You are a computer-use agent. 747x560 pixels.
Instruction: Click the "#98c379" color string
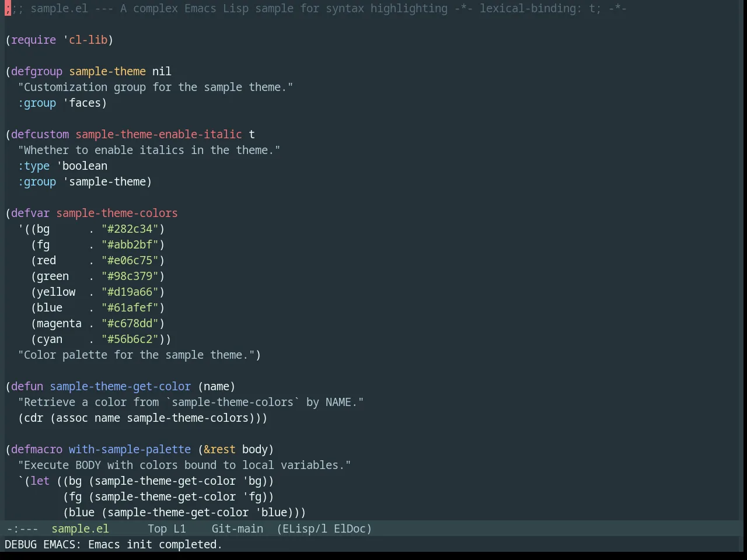[130, 276]
